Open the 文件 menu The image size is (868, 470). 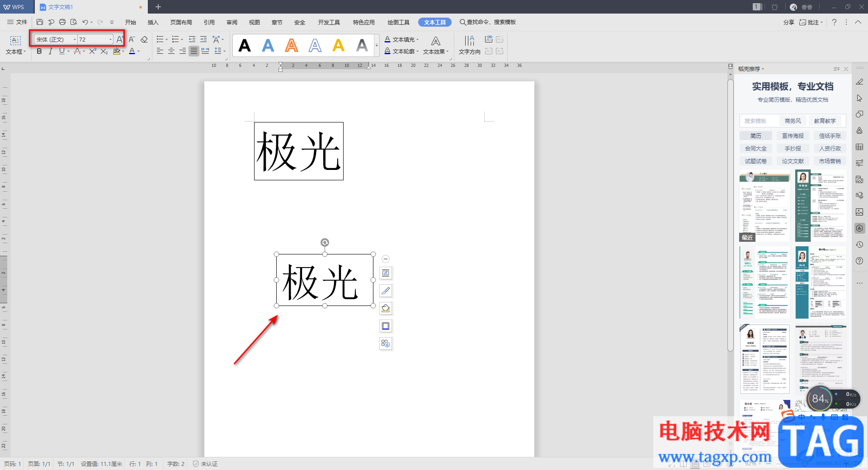[x=17, y=22]
